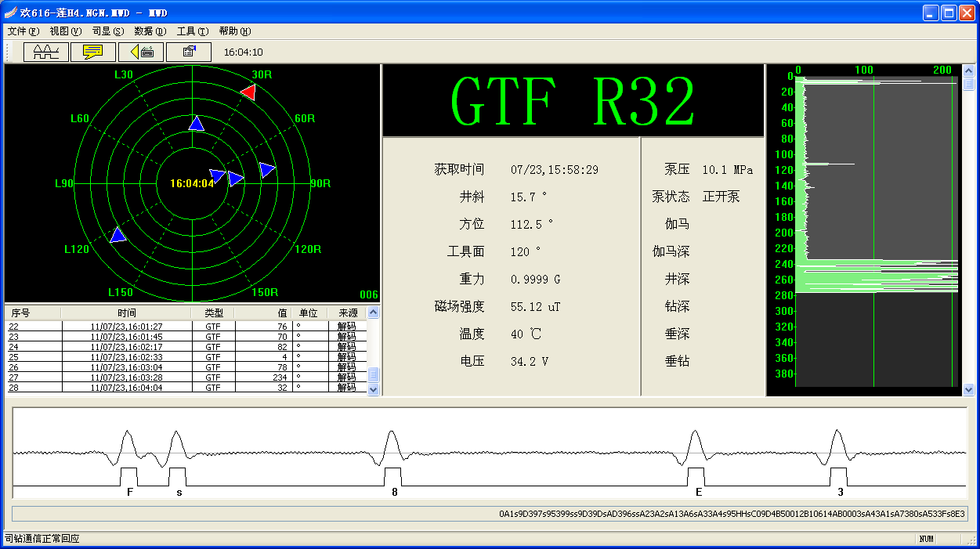Click the 温度 value 40 ℃
The image size is (980, 549).
526,334
